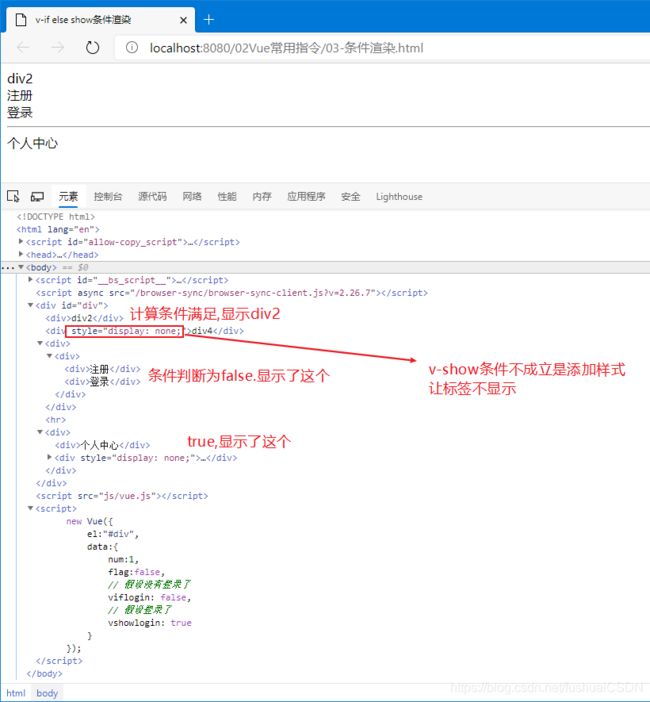Select the <div>注册</div> node
Screen dimensions: 650x702
pos(103,369)
